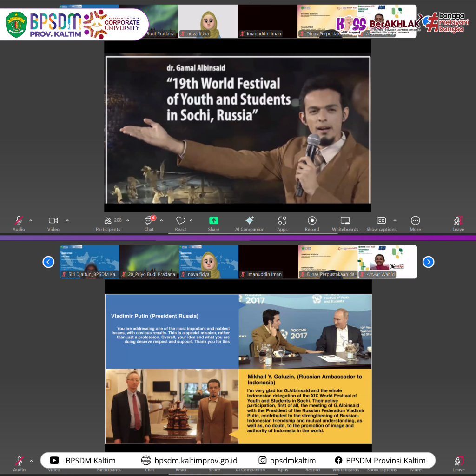Screen dimensions: 476x476
Task: Go to next participants page arrow
Action: point(428,262)
